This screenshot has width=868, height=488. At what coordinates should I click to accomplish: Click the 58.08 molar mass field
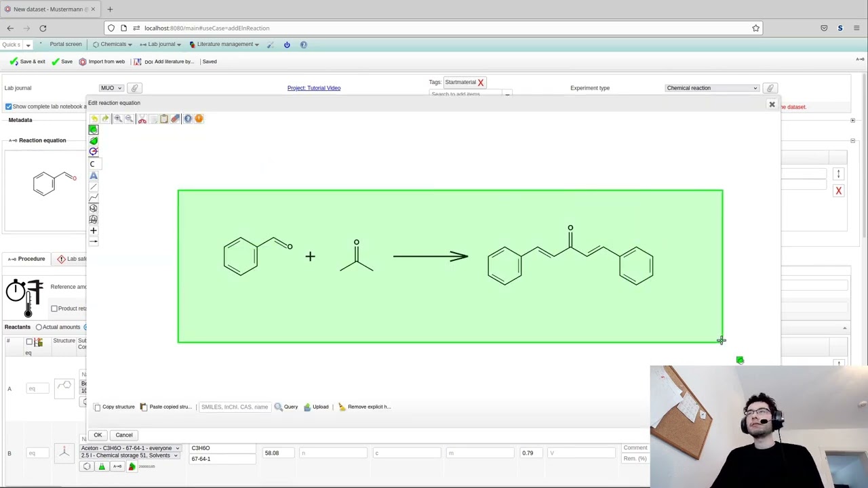279,453
